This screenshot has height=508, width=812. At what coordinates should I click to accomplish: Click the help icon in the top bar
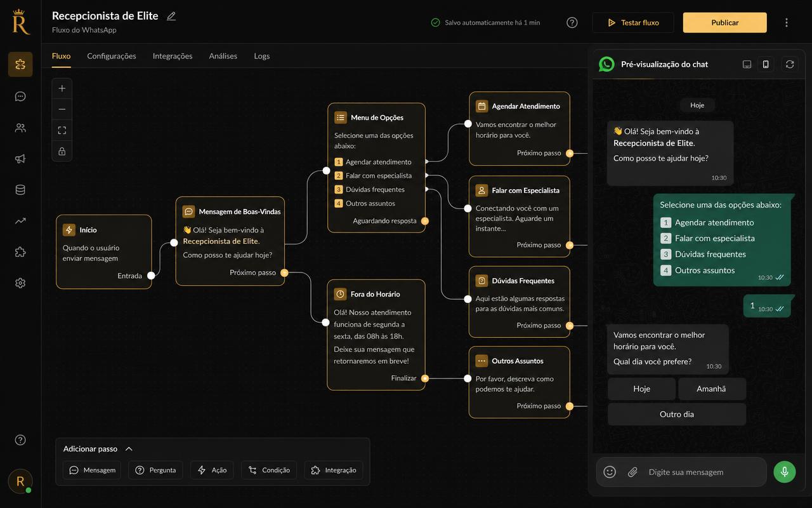click(x=572, y=23)
